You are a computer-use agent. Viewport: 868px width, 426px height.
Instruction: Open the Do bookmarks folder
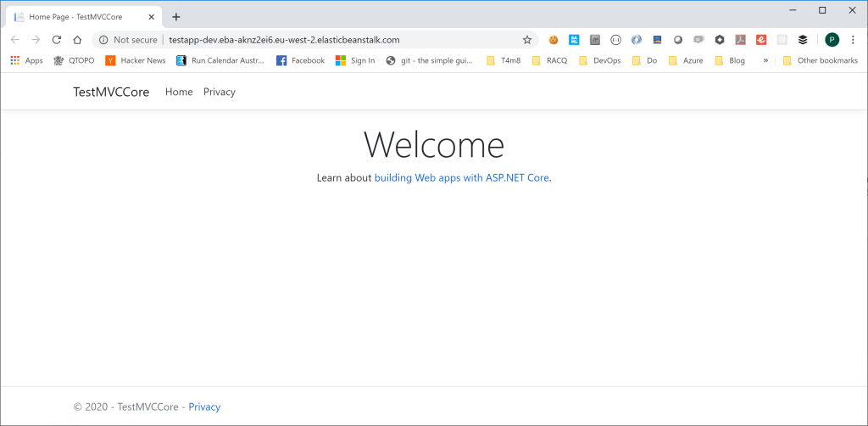pos(644,60)
